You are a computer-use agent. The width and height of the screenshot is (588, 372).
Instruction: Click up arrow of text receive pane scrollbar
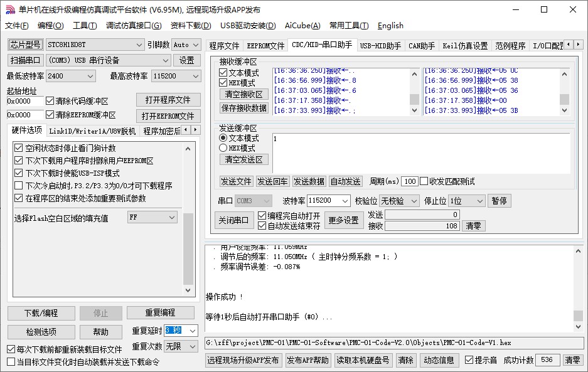[x=414, y=74]
